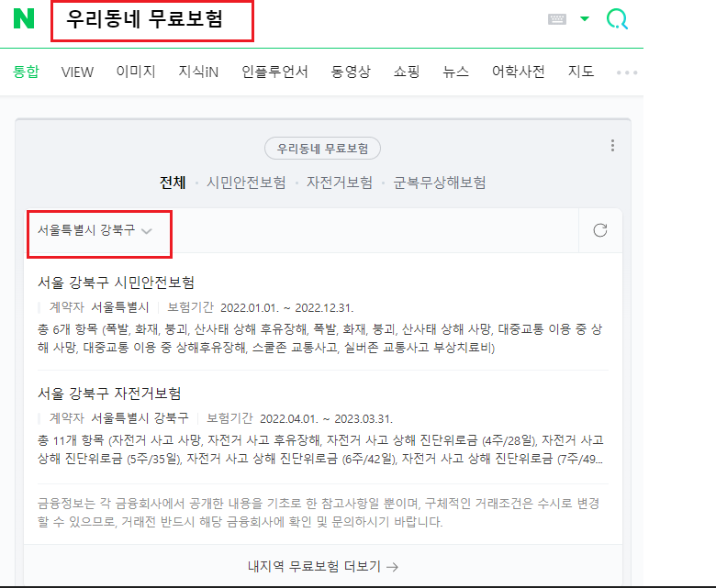Screen dimensions: 716x588
Task: Click the 총 11개 항목 description text
Action: [x=320, y=449]
